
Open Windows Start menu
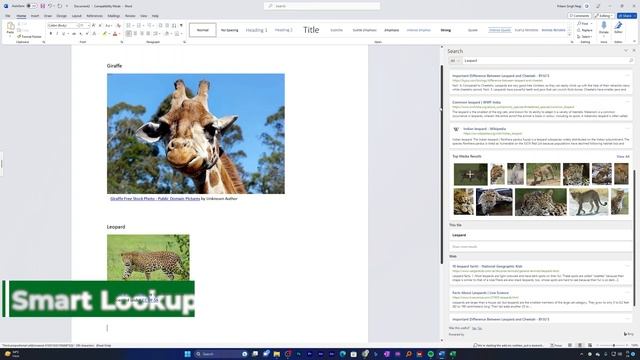click(187, 354)
